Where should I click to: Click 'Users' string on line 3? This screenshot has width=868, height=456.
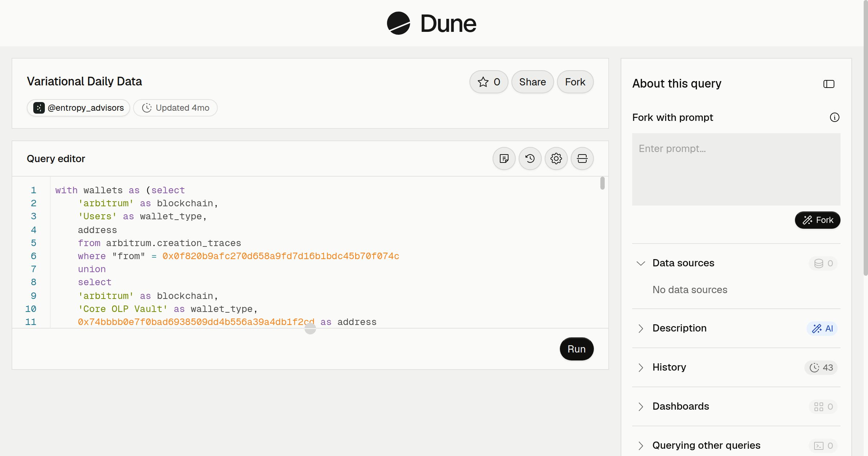tap(98, 216)
